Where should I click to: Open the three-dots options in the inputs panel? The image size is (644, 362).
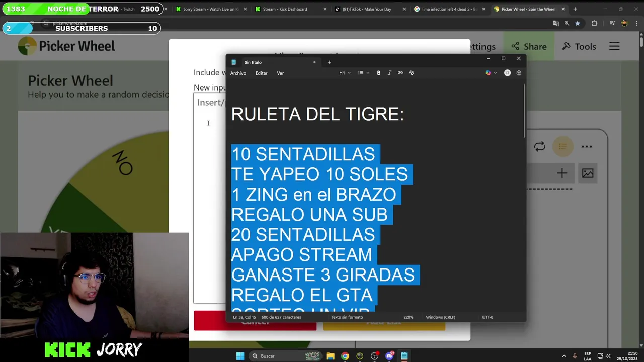587,147
